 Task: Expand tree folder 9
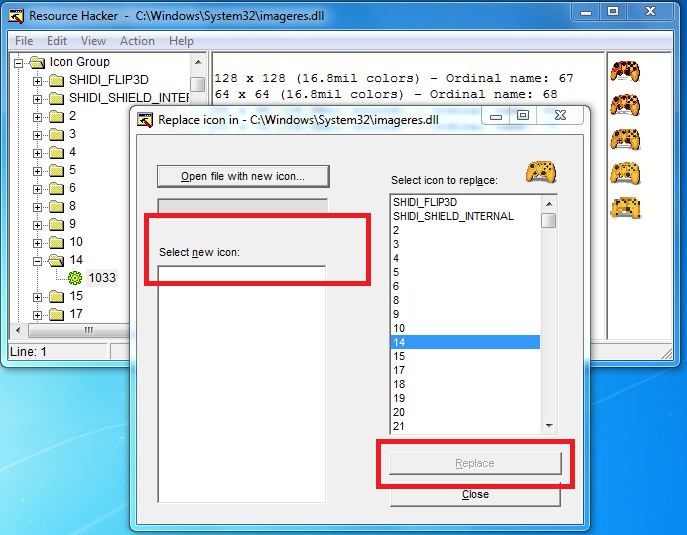point(37,225)
